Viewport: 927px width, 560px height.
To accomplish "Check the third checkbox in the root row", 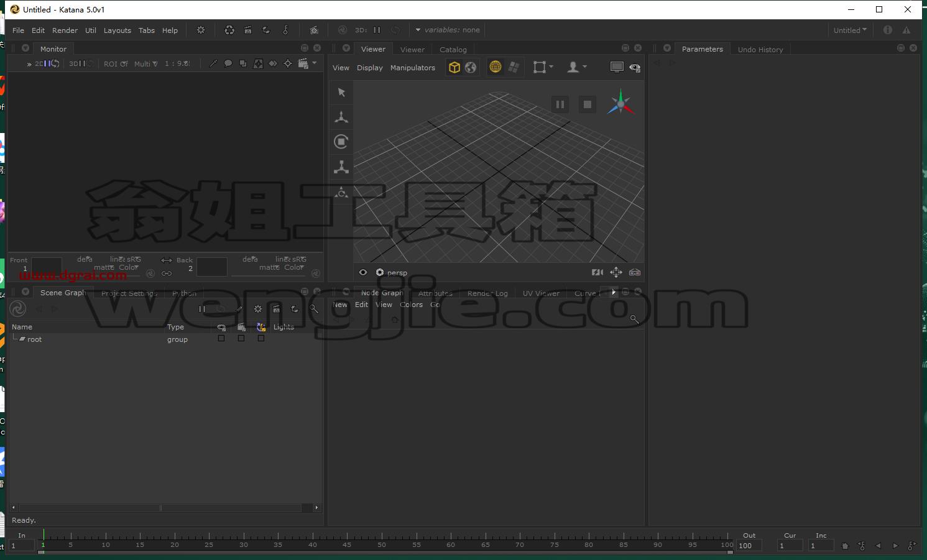I will pyautogui.click(x=261, y=339).
